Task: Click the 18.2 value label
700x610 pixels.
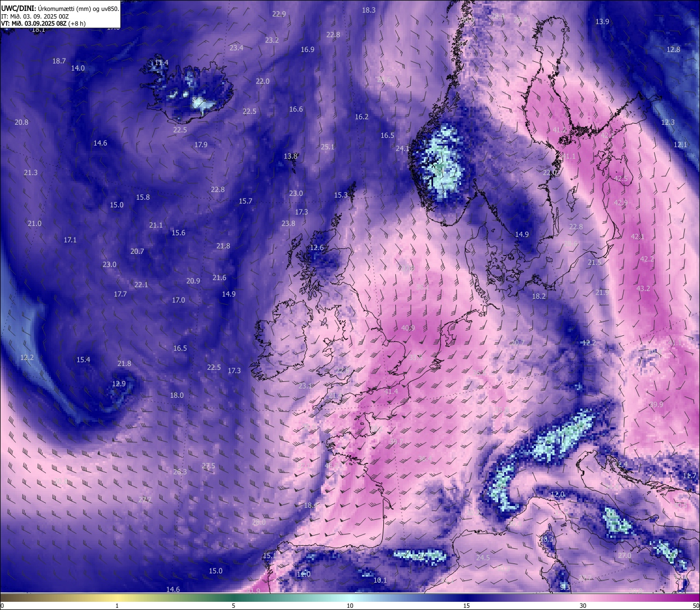Action: click(539, 296)
